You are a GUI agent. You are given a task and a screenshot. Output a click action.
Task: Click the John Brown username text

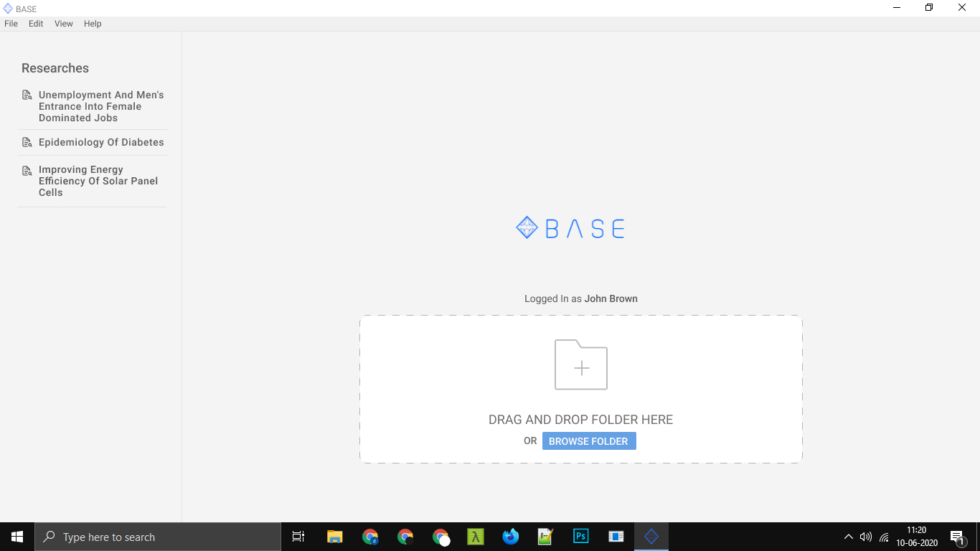coord(611,298)
